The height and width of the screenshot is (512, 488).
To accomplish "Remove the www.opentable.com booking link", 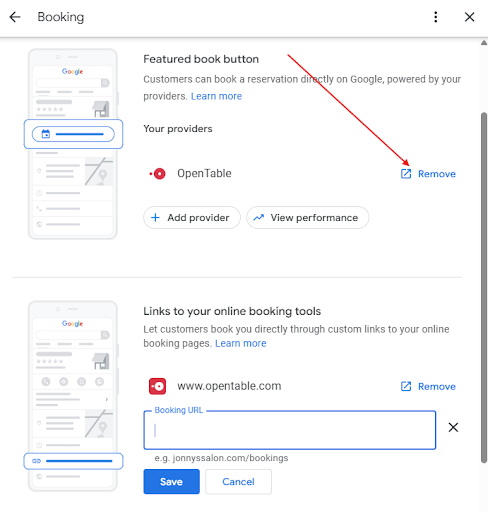I will tap(437, 387).
